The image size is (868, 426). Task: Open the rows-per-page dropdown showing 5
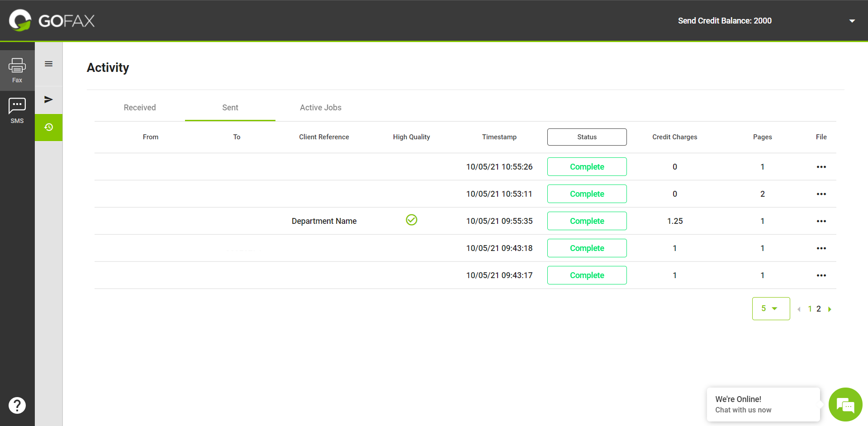tap(771, 308)
